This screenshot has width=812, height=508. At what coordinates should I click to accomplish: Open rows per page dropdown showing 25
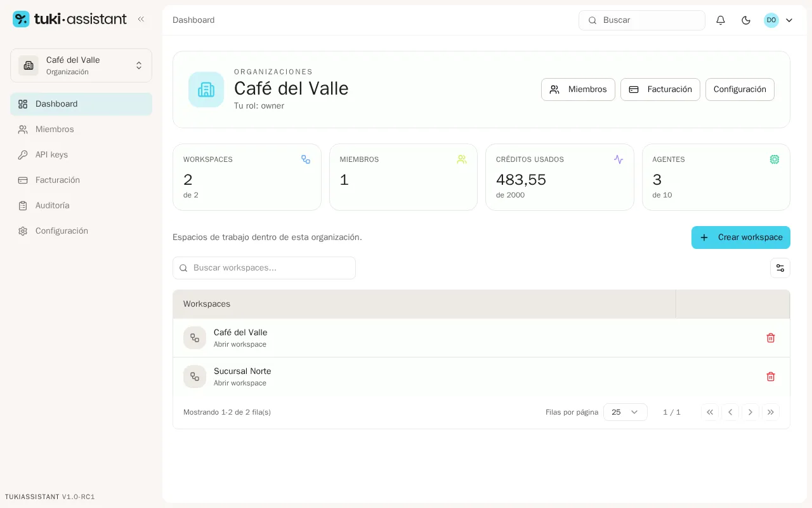(625, 412)
